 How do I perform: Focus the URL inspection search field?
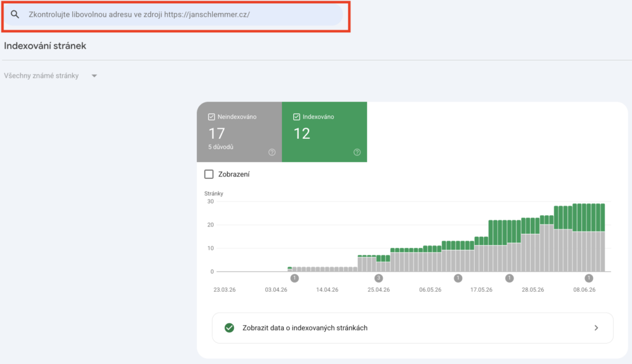point(173,15)
